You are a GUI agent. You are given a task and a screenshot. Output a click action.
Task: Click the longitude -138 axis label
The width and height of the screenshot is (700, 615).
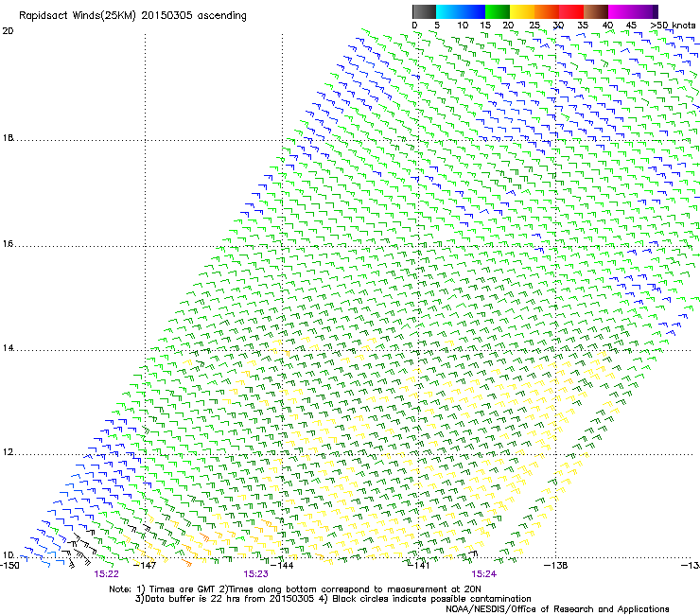point(556,566)
